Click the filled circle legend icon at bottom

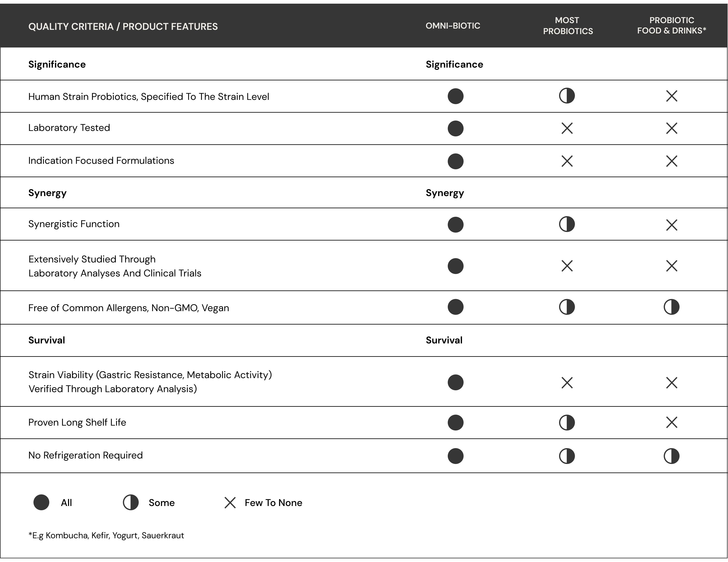point(41,502)
